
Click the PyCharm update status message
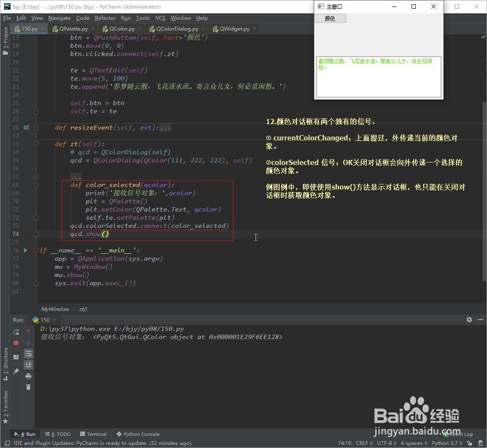[102, 443]
